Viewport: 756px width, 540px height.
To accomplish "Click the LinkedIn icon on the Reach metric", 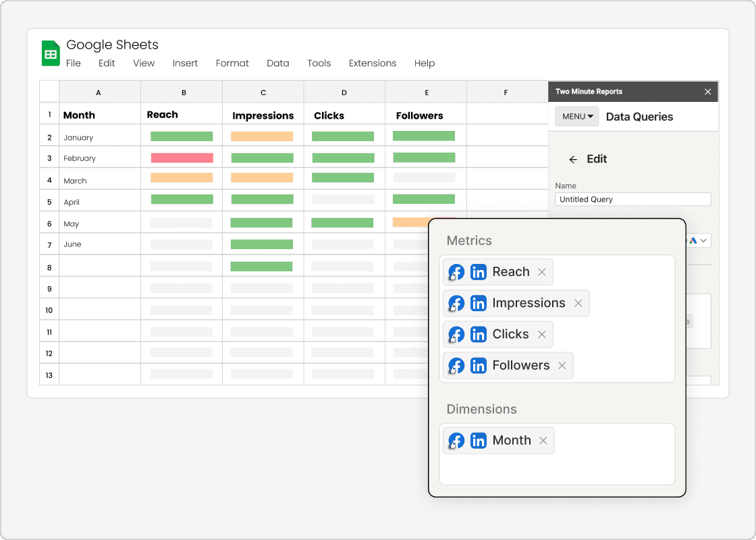I will click(x=478, y=271).
